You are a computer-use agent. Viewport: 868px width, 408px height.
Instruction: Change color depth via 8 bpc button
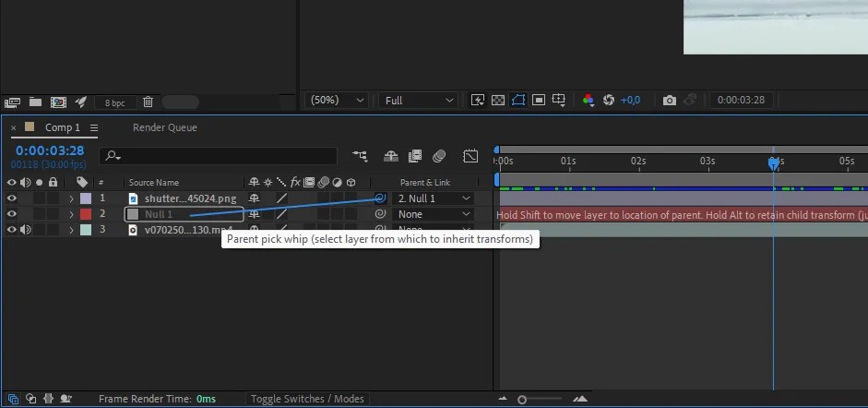coord(114,102)
